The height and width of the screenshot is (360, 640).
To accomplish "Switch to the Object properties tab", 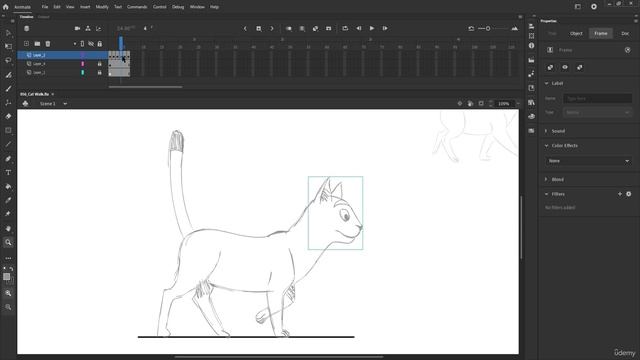I will click(x=576, y=33).
